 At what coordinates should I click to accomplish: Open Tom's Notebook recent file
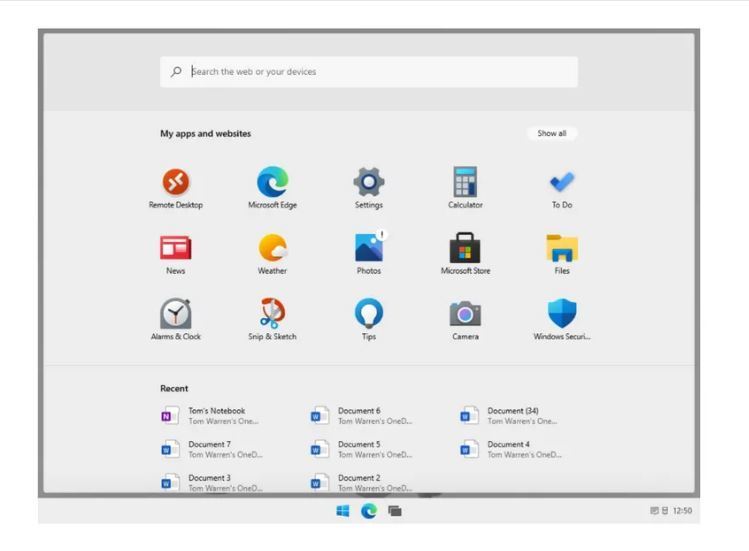(x=210, y=415)
